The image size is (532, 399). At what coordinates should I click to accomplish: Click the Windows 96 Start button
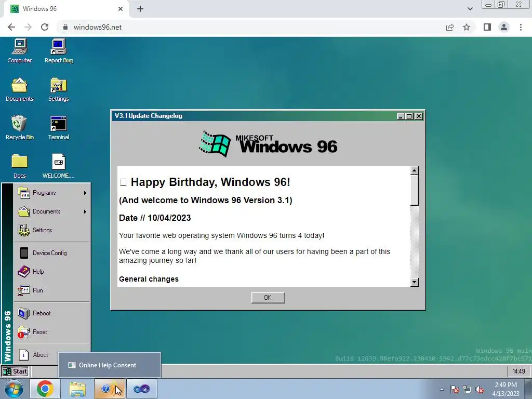15,371
